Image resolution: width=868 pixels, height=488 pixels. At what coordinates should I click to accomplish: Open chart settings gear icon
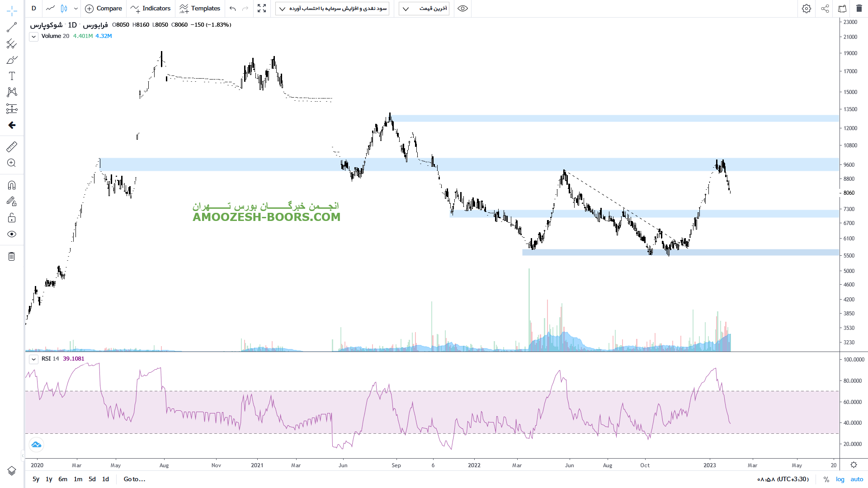pyautogui.click(x=806, y=9)
